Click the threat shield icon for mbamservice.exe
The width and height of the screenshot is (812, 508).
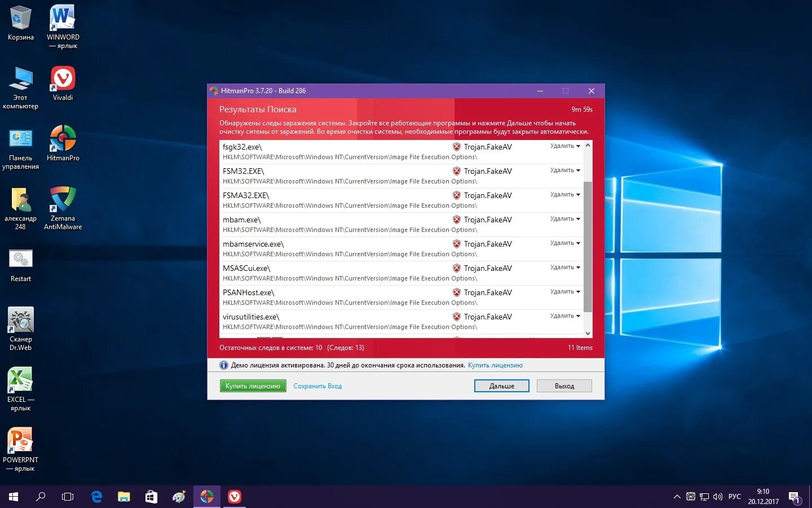(456, 244)
